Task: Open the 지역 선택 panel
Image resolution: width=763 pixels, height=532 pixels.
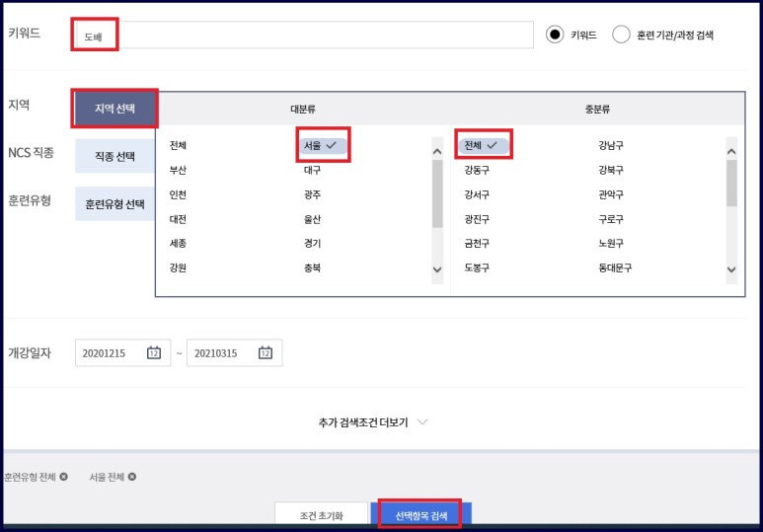Action: tap(114, 108)
